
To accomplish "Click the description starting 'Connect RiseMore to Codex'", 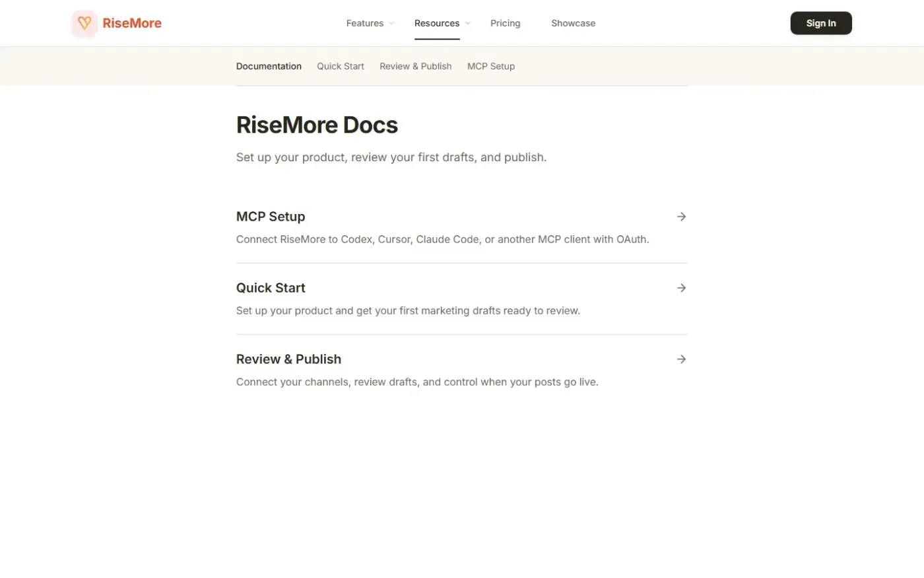I will [443, 239].
